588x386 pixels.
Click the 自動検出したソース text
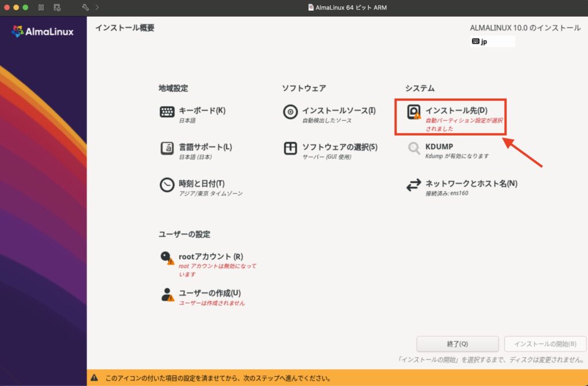coord(327,121)
